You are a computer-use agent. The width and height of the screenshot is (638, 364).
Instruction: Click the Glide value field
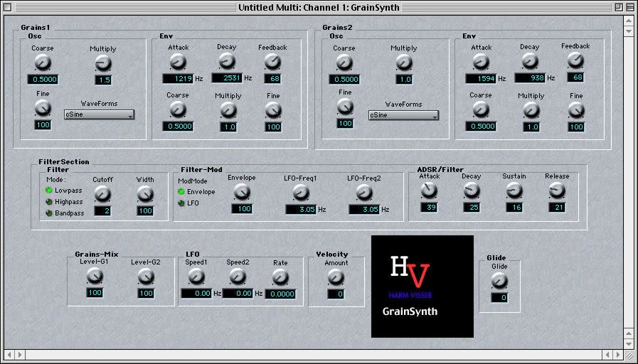pos(499,298)
